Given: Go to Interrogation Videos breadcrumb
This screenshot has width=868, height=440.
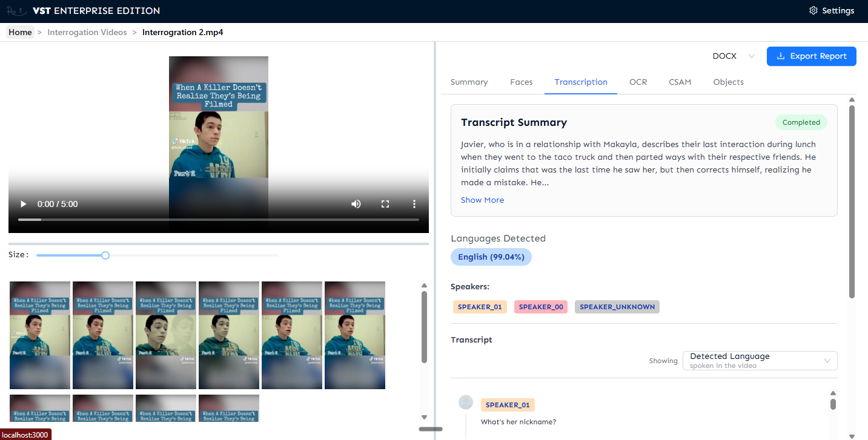Looking at the screenshot, I should click(x=87, y=32).
